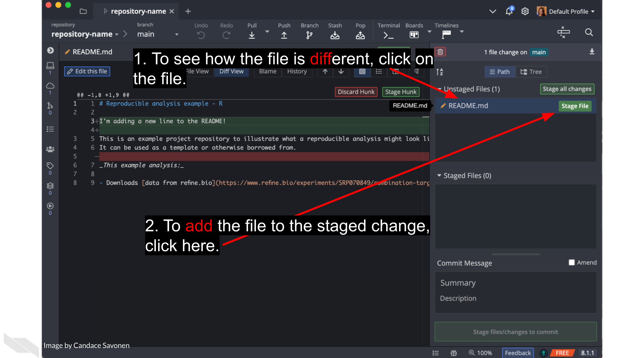The height and width of the screenshot is (358, 644).
Task: Open Default Profile dropdown
Action: coord(566,11)
